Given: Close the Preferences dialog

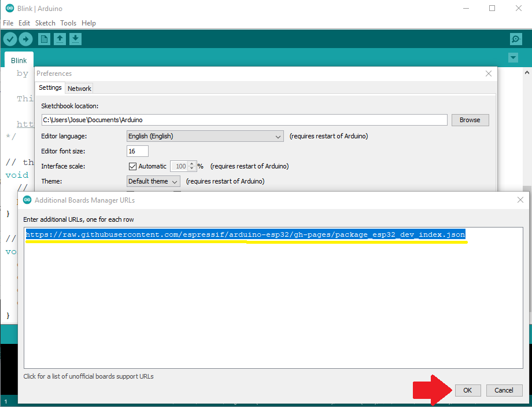Looking at the screenshot, I should click(489, 74).
